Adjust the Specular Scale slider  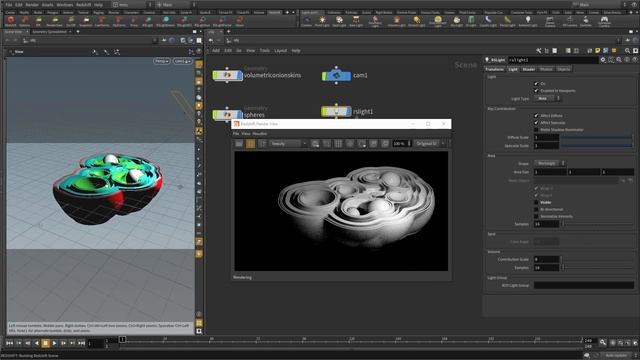click(597, 145)
